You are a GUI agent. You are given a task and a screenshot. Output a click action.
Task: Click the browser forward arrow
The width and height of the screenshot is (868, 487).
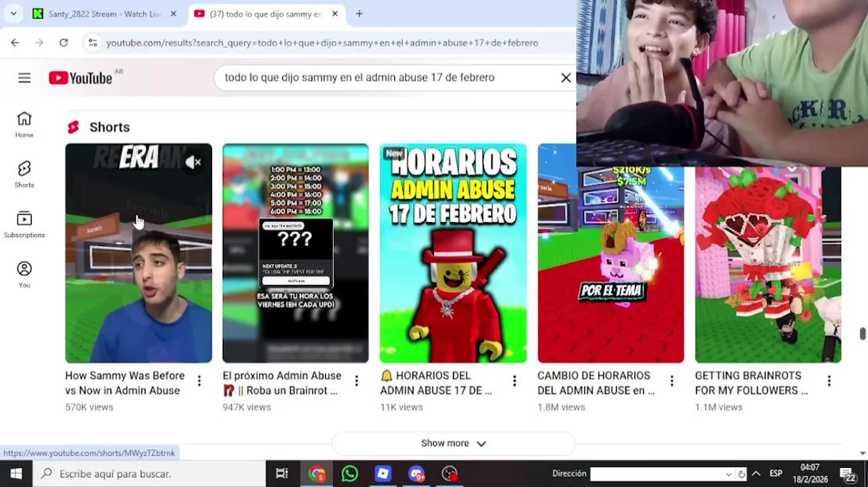point(39,43)
